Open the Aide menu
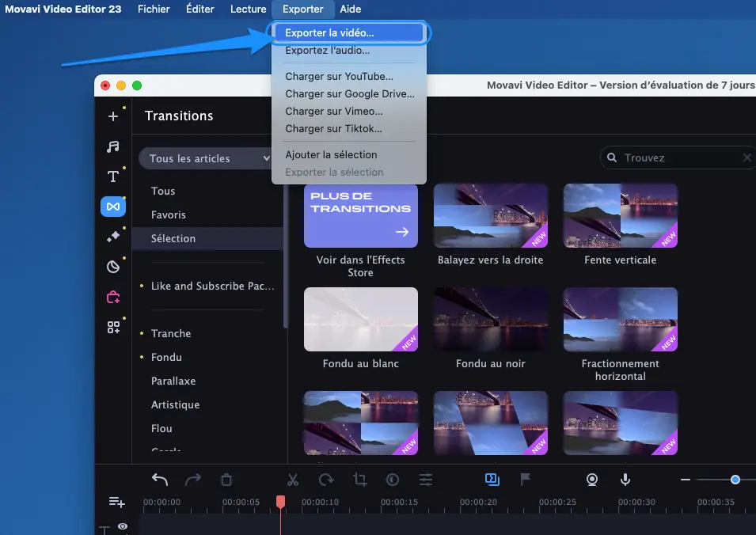756x535 pixels. click(350, 9)
